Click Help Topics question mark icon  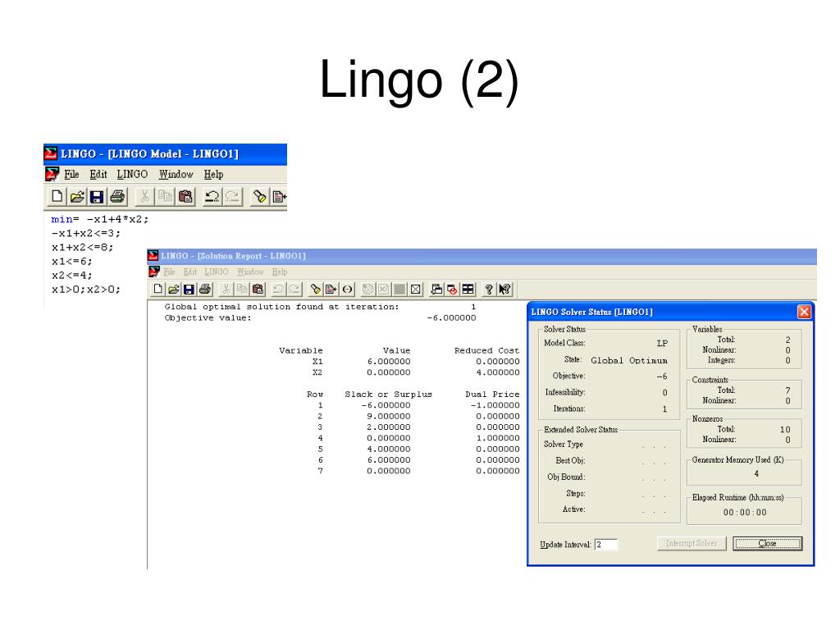pyautogui.click(x=489, y=290)
